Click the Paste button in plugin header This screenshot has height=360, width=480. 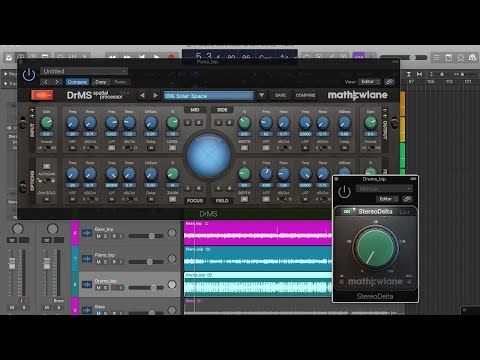pos(120,82)
